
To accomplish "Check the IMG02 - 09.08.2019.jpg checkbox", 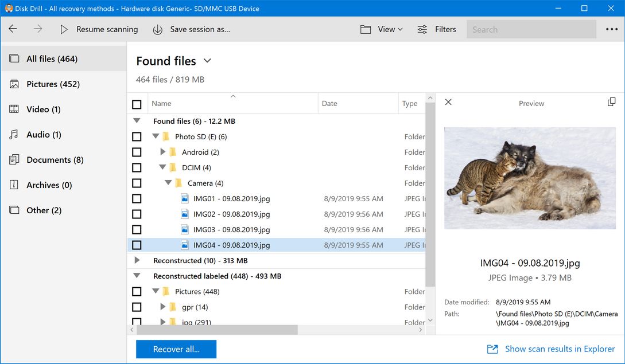I will [137, 214].
